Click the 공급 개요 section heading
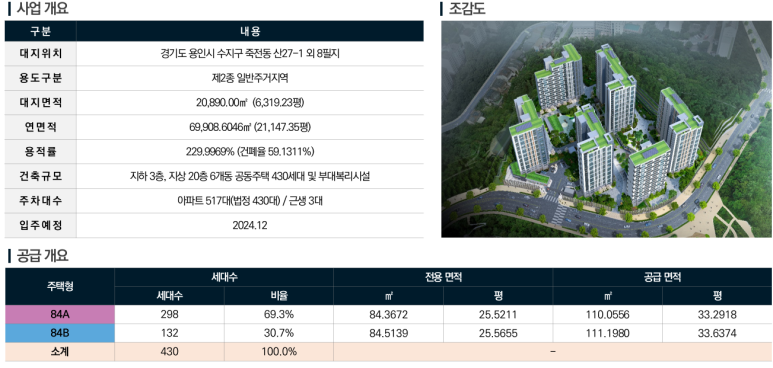Viewport: 773px width, 368px height. coord(42,256)
